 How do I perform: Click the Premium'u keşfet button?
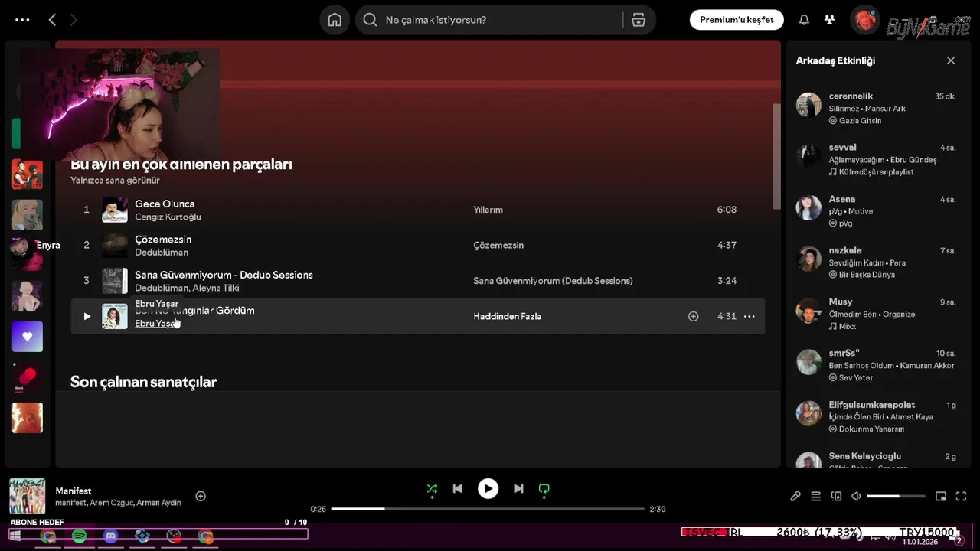pyautogui.click(x=737, y=20)
